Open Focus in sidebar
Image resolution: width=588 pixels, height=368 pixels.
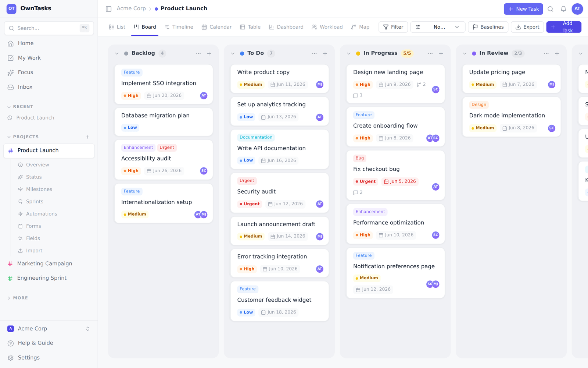click(49, 72)
